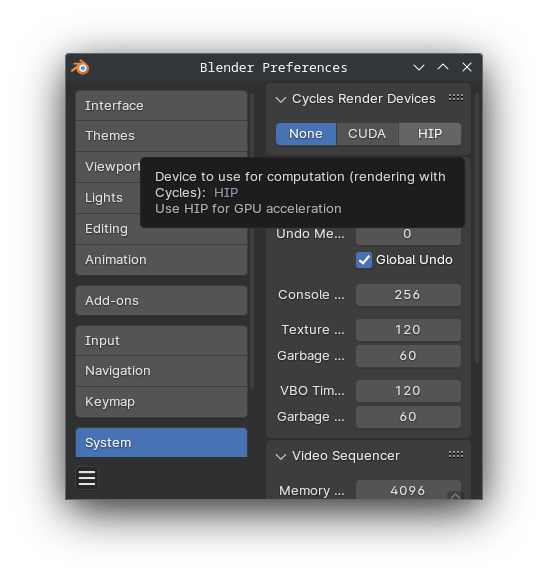Click the Console scrollback value field showing 256

click(408, 295)
